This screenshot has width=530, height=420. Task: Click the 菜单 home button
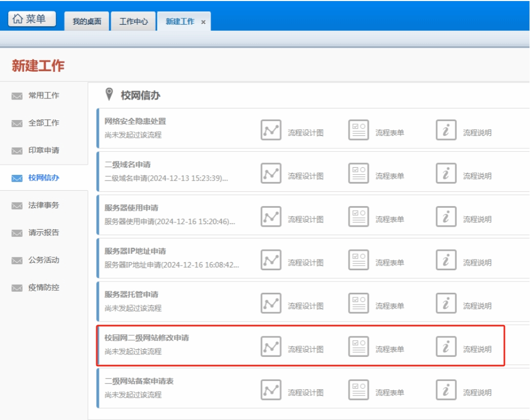coord(32,19)
